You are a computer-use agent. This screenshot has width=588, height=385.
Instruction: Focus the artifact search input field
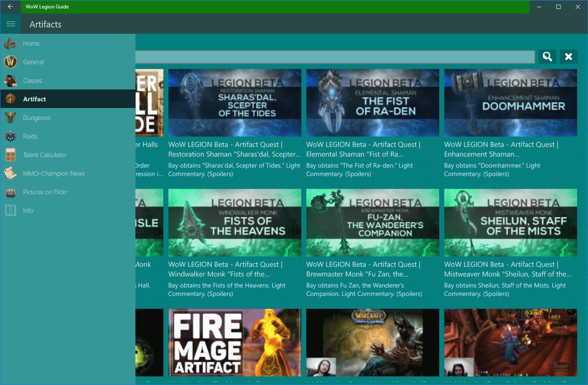coord(335,57)
